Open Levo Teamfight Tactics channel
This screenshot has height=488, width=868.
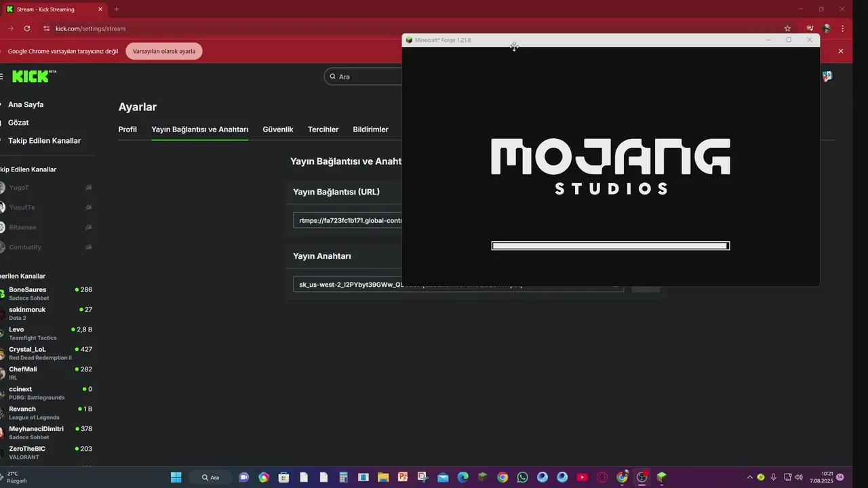pos(46,333)
